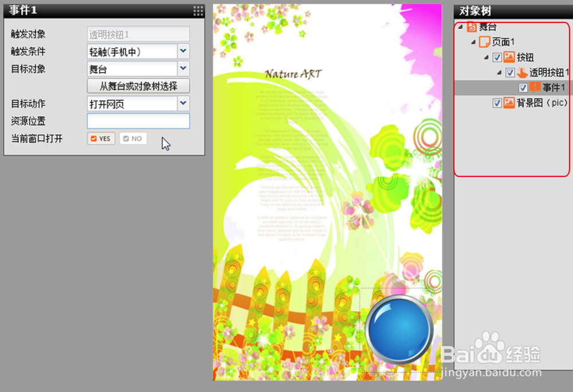Screen dimensions: 573x392
Task: Select YES for 当前窗口打开
Action: tap(101, 139)
